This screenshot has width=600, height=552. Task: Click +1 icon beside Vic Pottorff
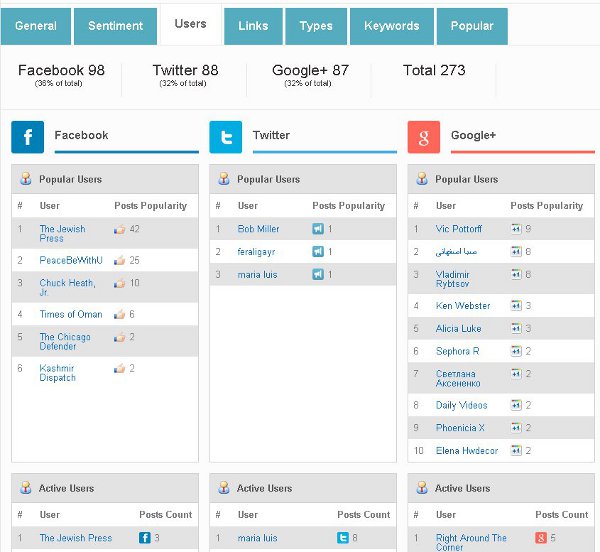click(x=516, y=229)
